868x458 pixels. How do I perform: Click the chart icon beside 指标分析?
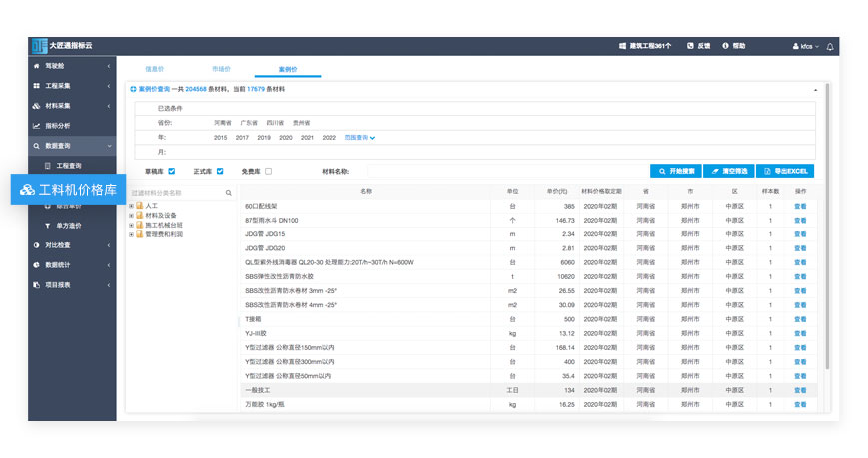point(37,126)
